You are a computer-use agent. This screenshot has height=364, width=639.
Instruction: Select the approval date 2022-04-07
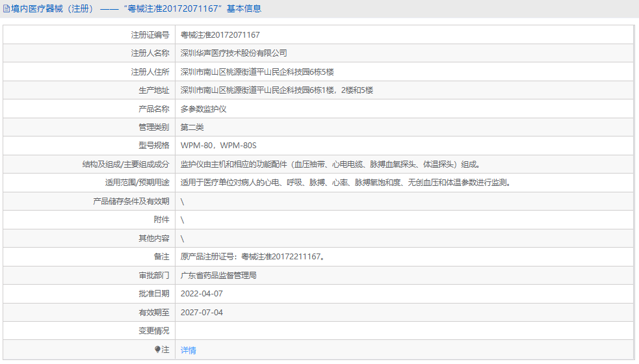pos(202,294)
